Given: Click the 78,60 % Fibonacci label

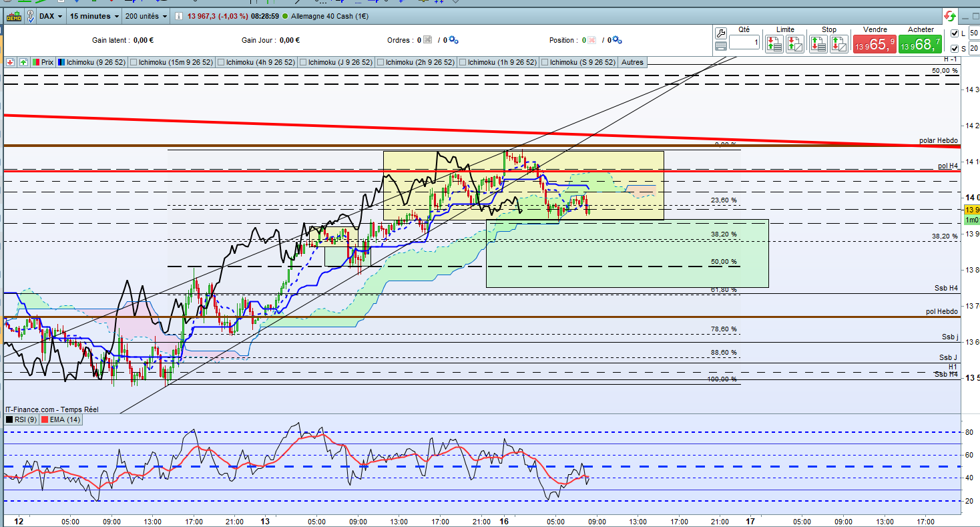Looking at the screenshot, I should pyautogui.click(x=724, y=329).
